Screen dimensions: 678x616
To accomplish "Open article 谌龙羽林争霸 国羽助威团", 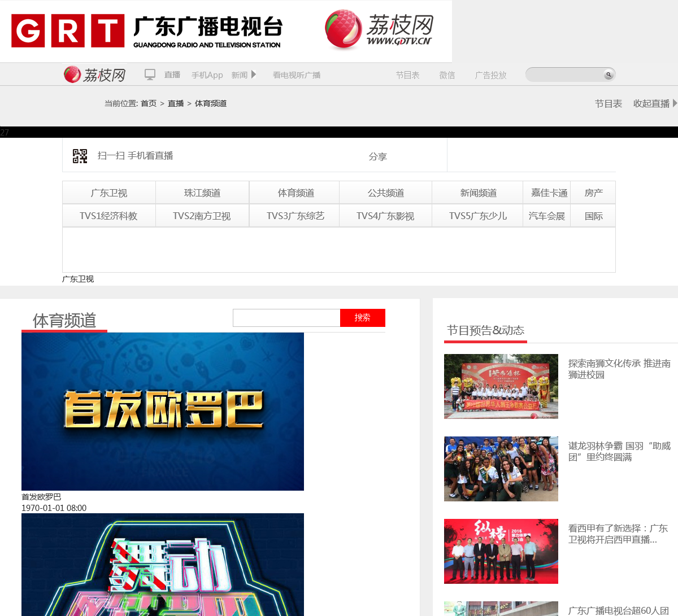I will coord(619,451).
